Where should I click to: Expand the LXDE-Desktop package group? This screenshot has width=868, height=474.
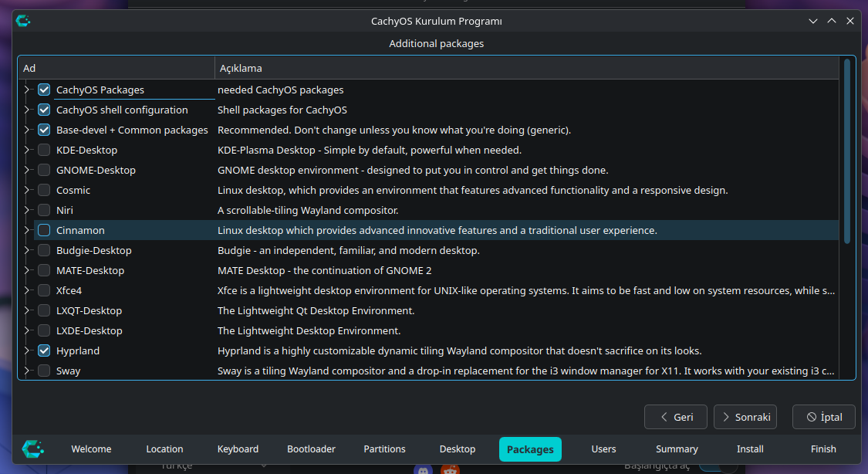point(26,330)
